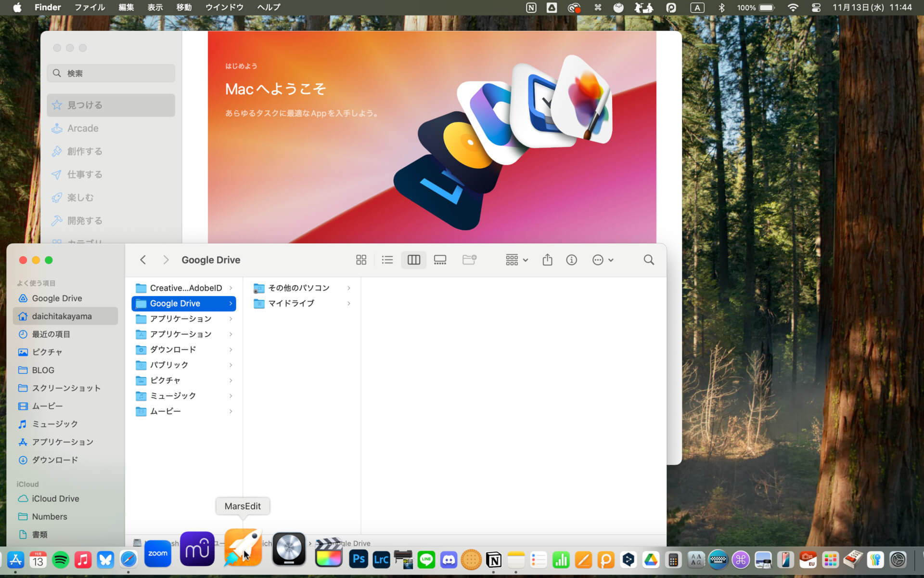Launch MarsEdit from the Dock
The width and height of the screenshot is (924, 578).
coord(243,548)
